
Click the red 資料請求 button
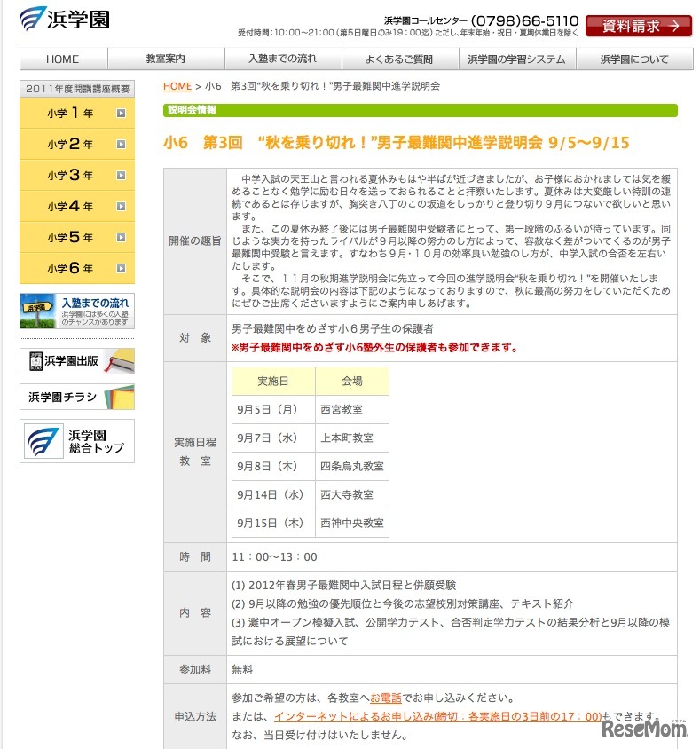point(639,26)
